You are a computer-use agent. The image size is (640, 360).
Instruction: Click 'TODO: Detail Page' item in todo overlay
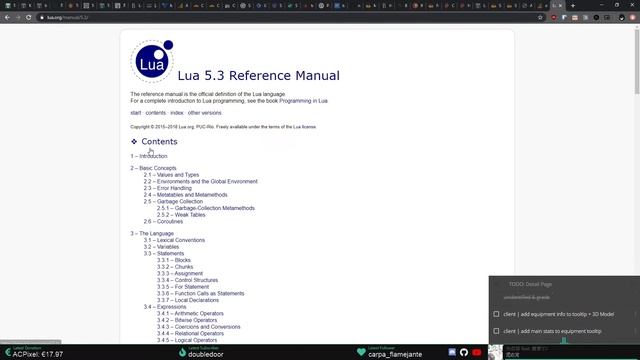tap(530, 284)
